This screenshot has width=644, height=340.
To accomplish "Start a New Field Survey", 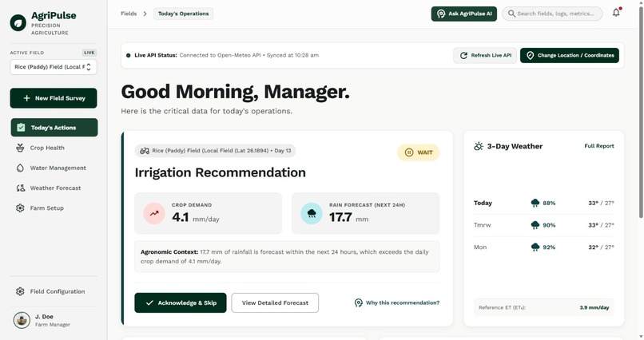I will coord(54,98).
